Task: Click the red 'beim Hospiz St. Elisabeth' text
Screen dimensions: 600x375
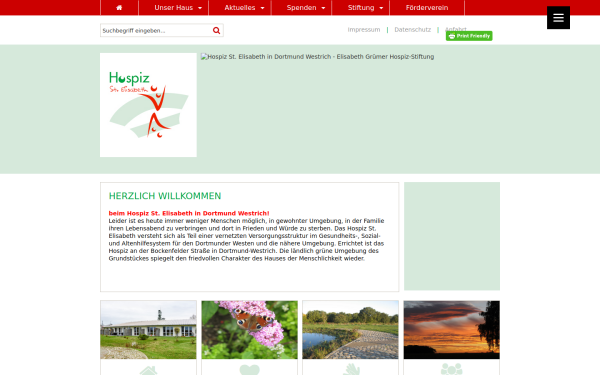Action: [189, 213]
